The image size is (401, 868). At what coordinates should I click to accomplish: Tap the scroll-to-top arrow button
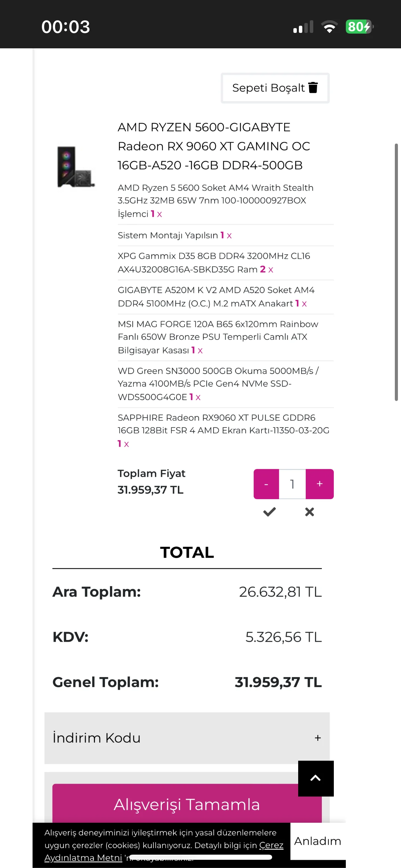point(316,778)
